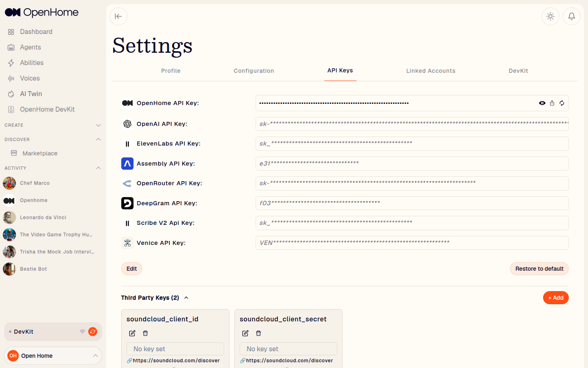Click the OpenAI API Key field
This screenshot has width=588, height=368.
412,124
